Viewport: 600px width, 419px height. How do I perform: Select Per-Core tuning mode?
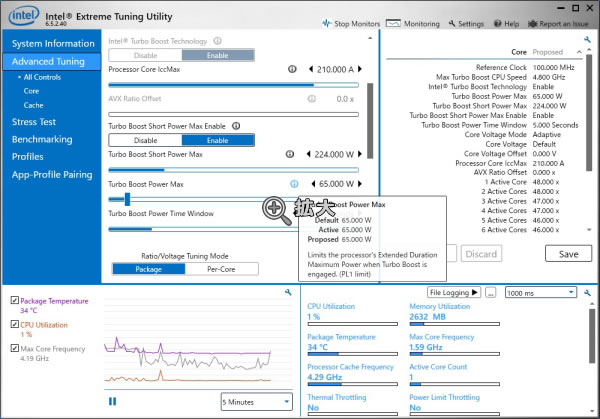(x=221, y=269)
